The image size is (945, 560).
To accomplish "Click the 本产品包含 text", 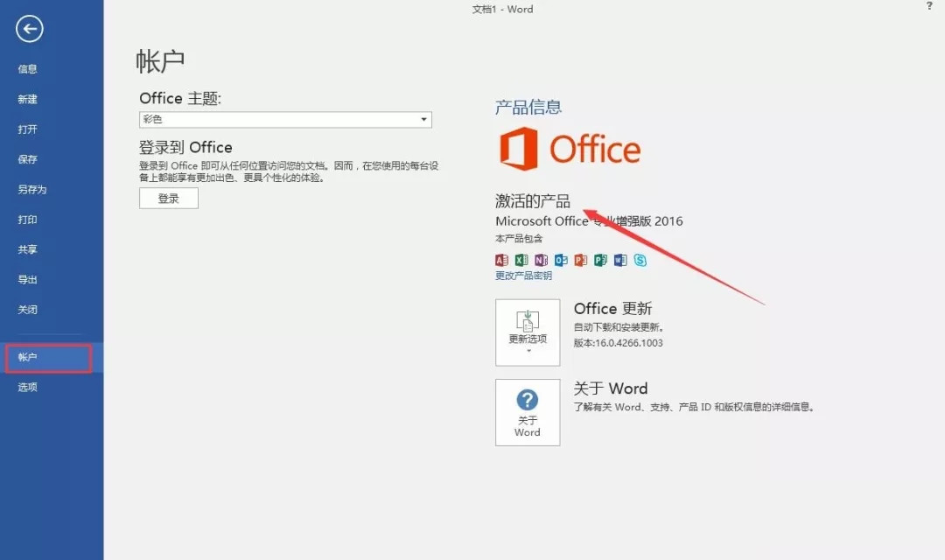I will tap(519, 239).
